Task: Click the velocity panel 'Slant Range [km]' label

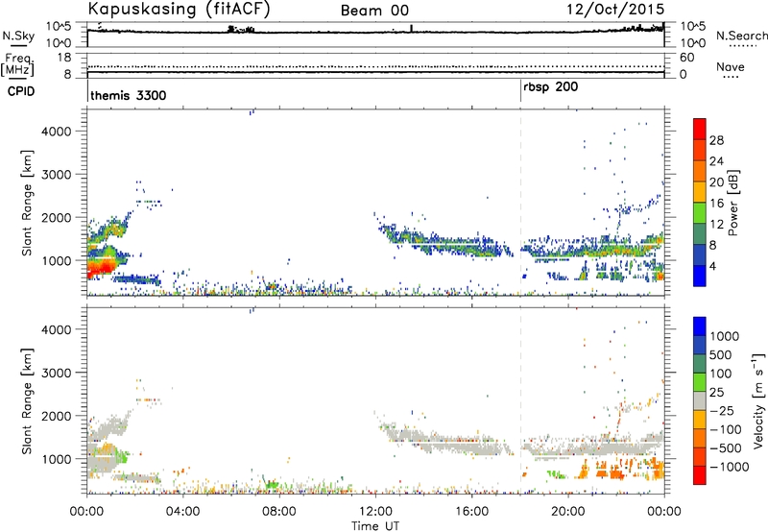Action: (27, 400)
